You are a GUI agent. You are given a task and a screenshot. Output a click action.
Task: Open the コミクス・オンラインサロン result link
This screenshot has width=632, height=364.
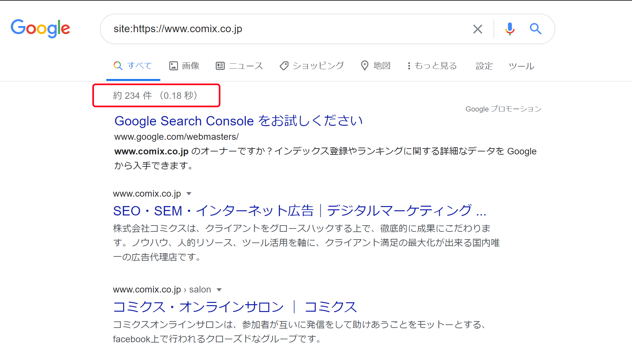(x=235, y=307)
